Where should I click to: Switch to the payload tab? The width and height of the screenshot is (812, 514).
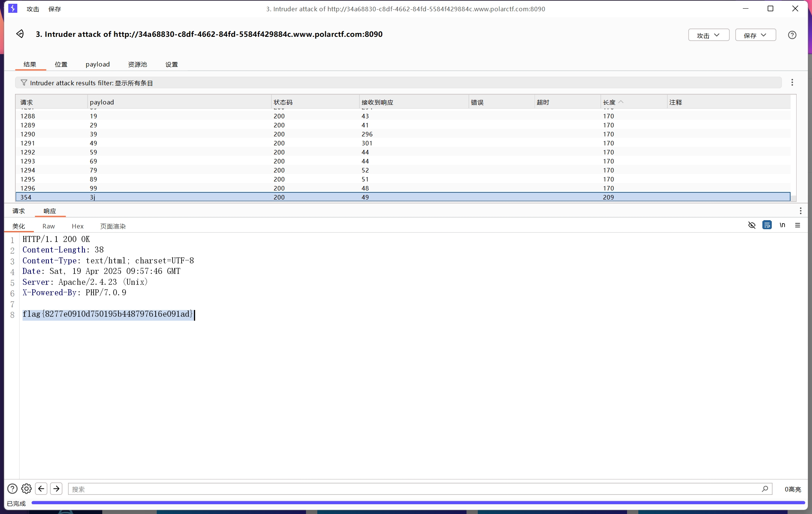click(98, 64)
